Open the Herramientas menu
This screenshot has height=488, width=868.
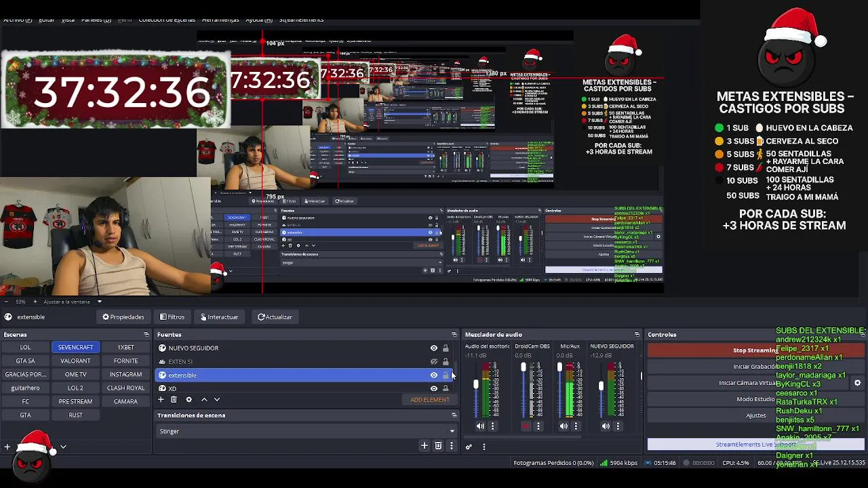(220, 20)
